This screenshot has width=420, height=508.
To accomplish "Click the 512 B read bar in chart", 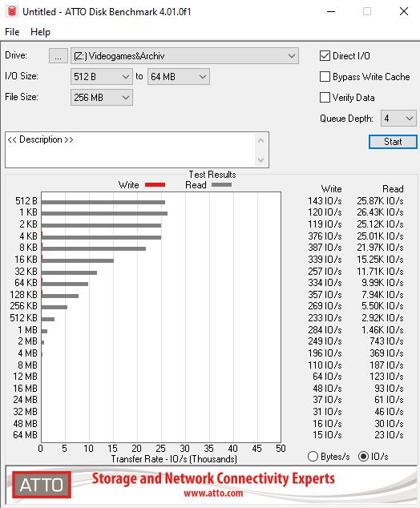I will [x=103, y=202].
